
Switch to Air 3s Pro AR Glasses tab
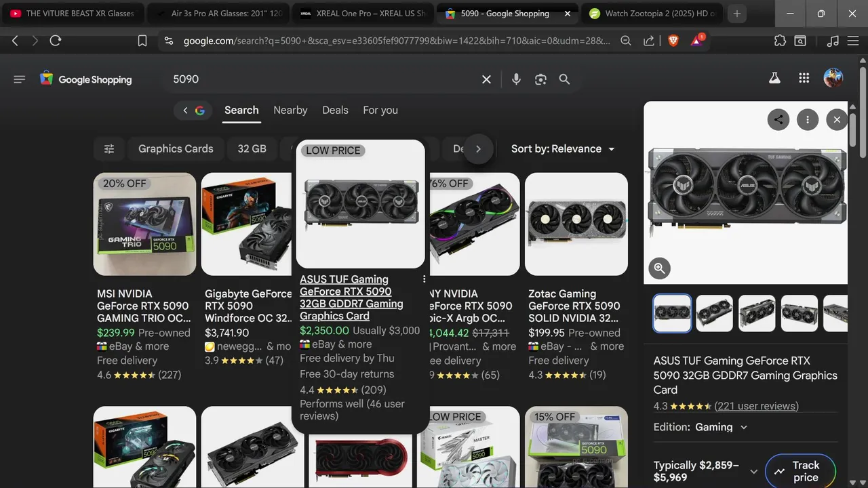(x=217, y=14)
